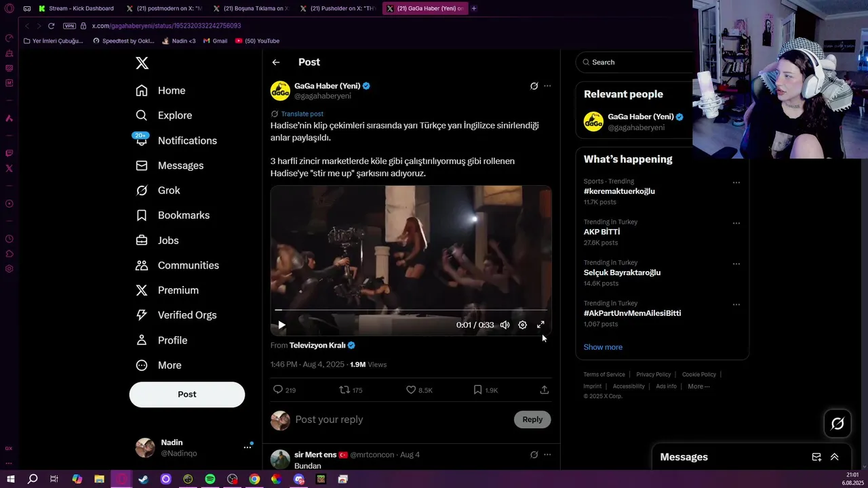This screenshot has width=868, height=488.
Task: Switch to Pusholder on X tab
Action: (338, 9)
